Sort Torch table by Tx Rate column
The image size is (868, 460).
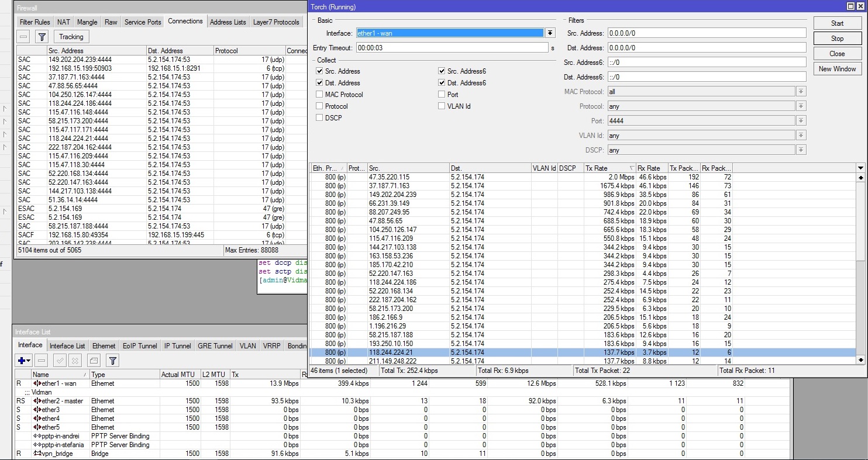point(609,168)
